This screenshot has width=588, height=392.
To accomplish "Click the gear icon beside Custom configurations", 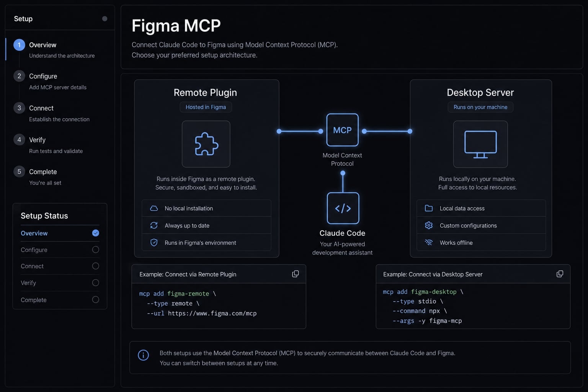I will point(429,225).
